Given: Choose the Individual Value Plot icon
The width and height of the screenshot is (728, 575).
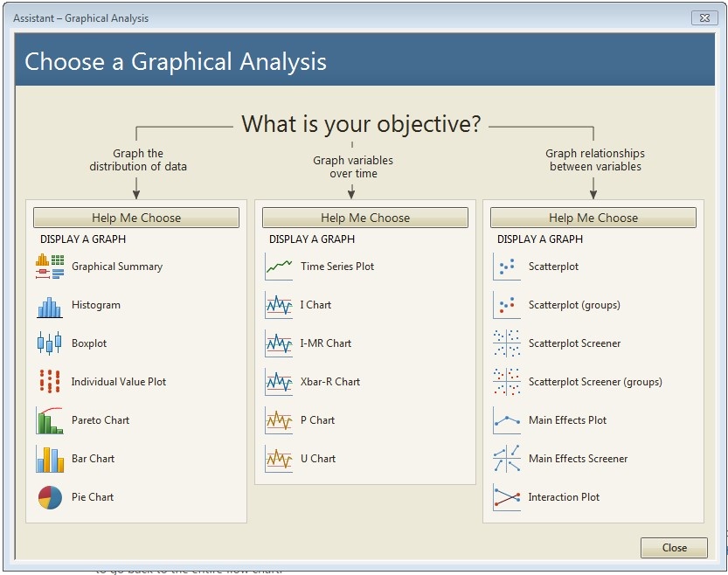Looking at the screenshot, I should click(50, 382).
